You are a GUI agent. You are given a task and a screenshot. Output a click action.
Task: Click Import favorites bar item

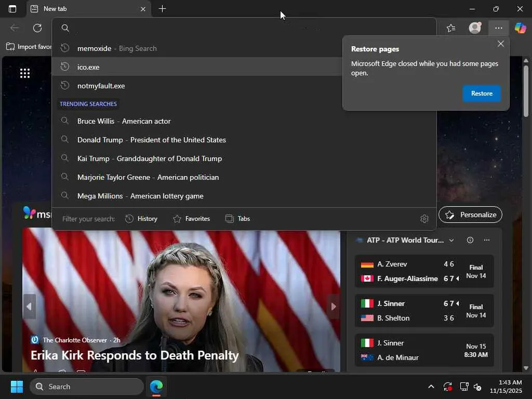(29, 46)
